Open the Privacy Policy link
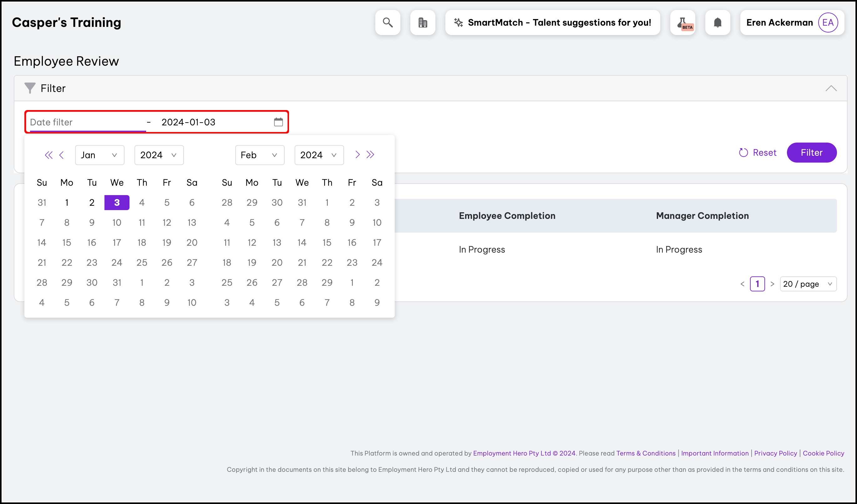 coord(775,453)
